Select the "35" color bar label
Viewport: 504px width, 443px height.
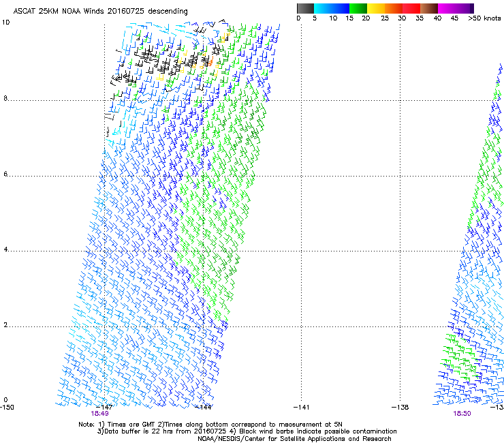pyautogui.click(x=420, y=18)
